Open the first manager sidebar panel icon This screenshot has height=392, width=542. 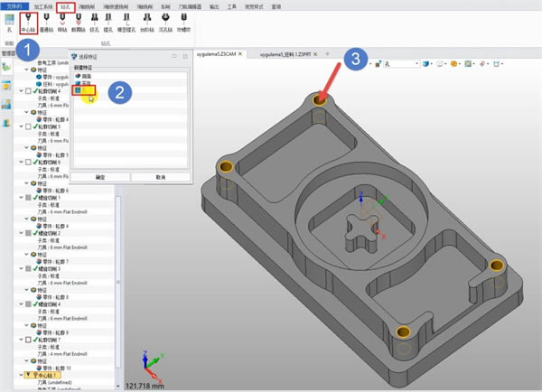[x=6, y=67]
